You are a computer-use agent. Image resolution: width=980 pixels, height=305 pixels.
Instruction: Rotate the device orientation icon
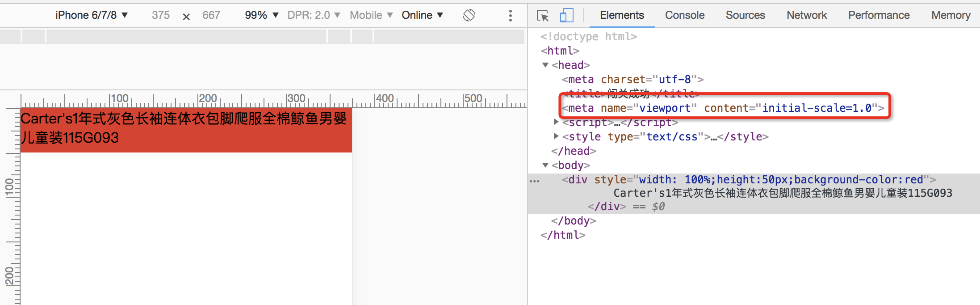(469, 15)
